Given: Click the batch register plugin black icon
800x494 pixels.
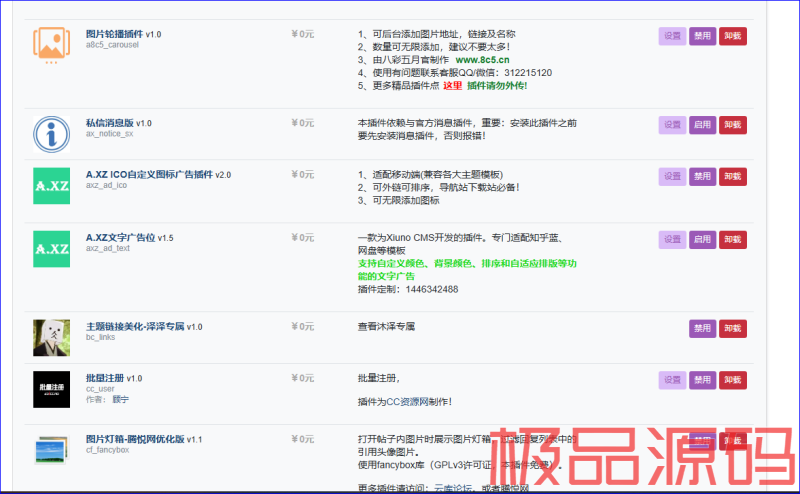Looking at the screenshot, I should [x=52, y=389].
